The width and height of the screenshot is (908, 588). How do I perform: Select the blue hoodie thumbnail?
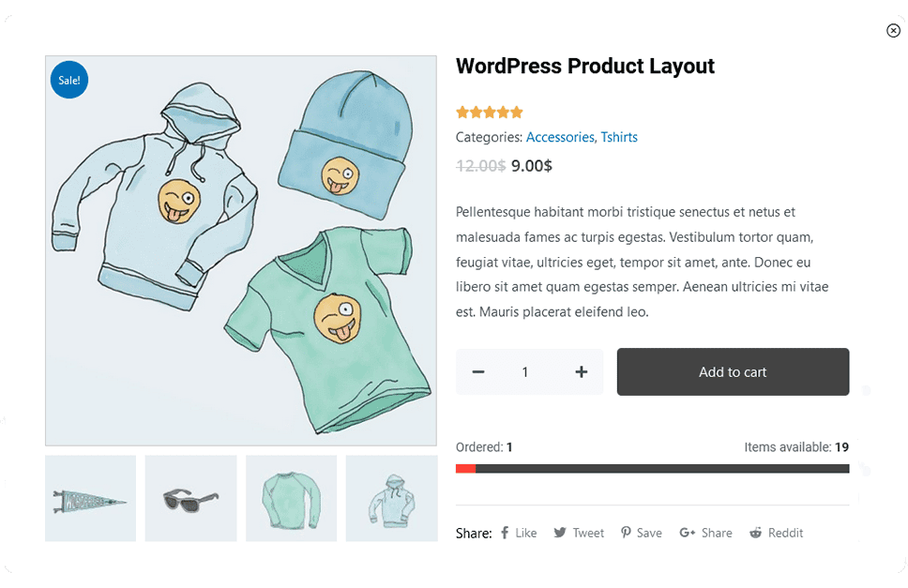pyautogui.click(x=391, y=498)
